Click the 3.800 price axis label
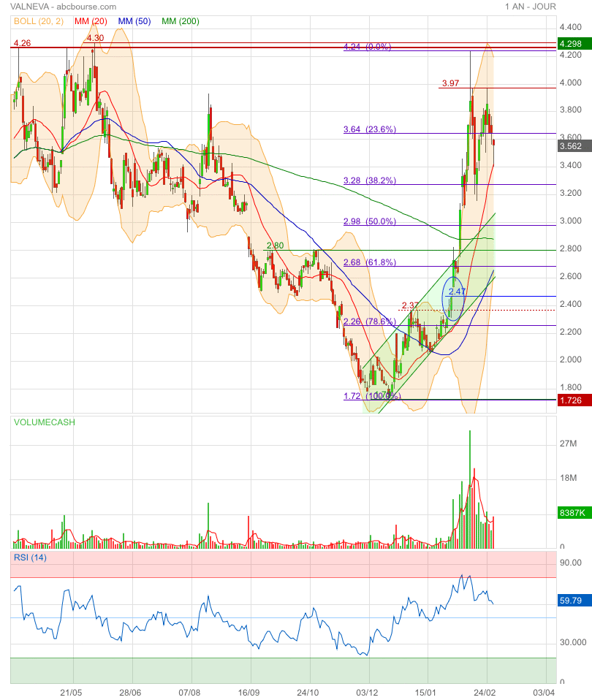The height and width of the screenshot is (700, 592). [571, 110]
